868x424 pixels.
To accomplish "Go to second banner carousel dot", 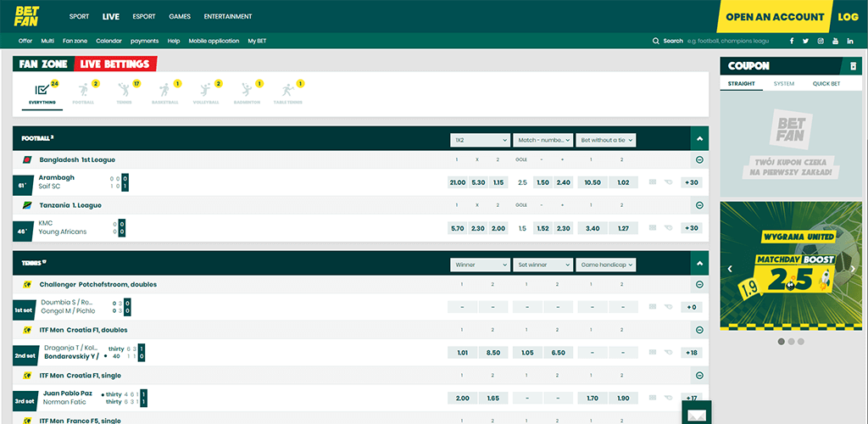I will tap(791, 342).
